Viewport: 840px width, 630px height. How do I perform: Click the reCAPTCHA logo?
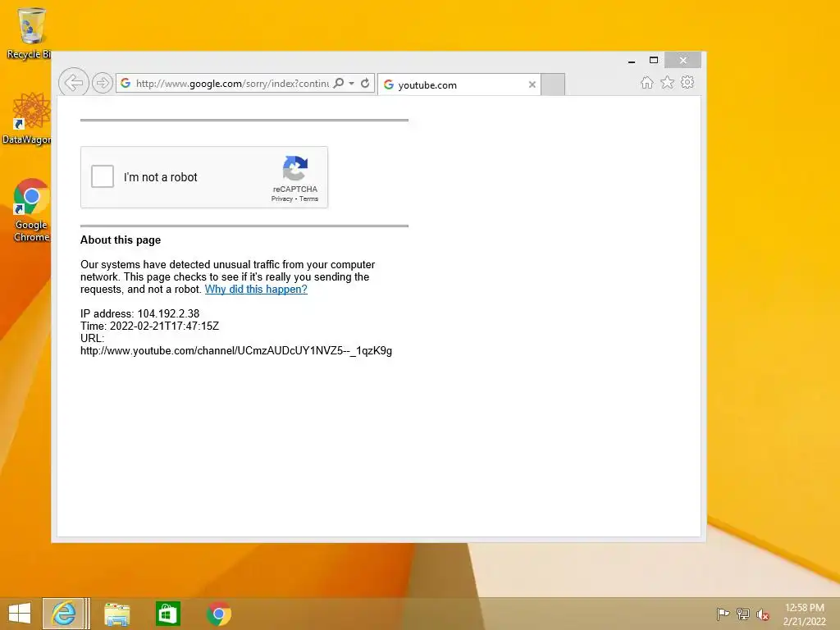click(x=295, y=168)
